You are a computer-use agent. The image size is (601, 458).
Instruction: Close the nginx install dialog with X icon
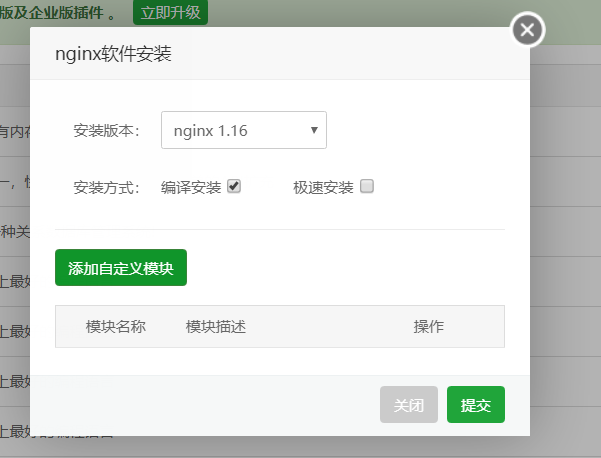coord(527,30)
